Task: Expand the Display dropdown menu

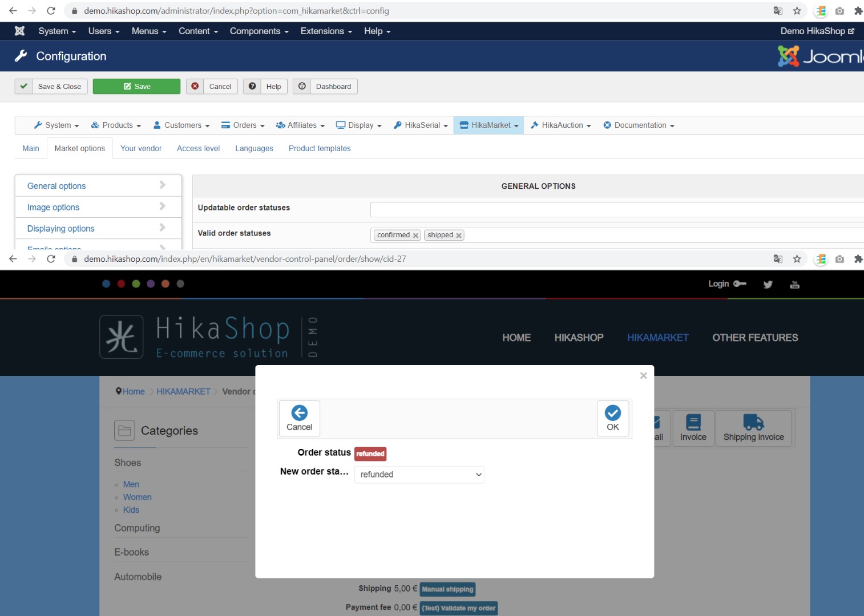Action: coord(359,125)
